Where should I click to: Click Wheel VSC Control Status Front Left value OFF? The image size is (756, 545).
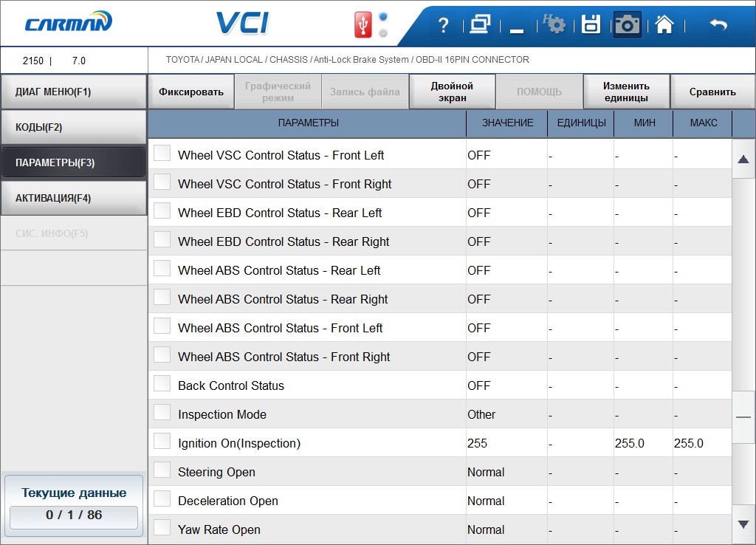(478, 155)
